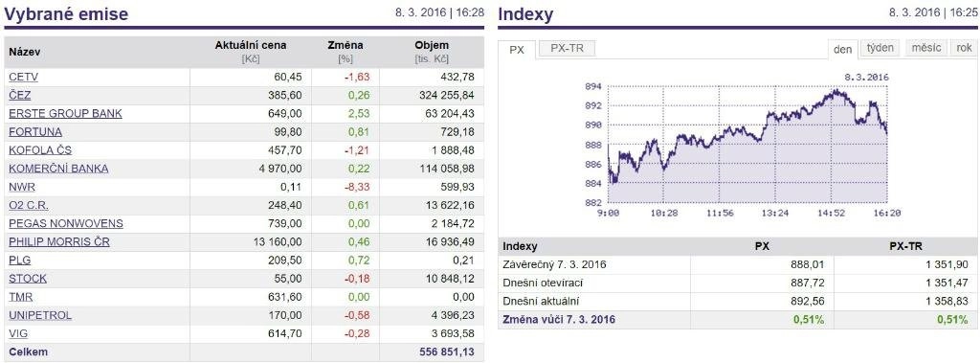Image resolution: width=980 pixels, height=363 pixels.
Task: Show the daily 'den' chart
Action: tap(842, 49)
